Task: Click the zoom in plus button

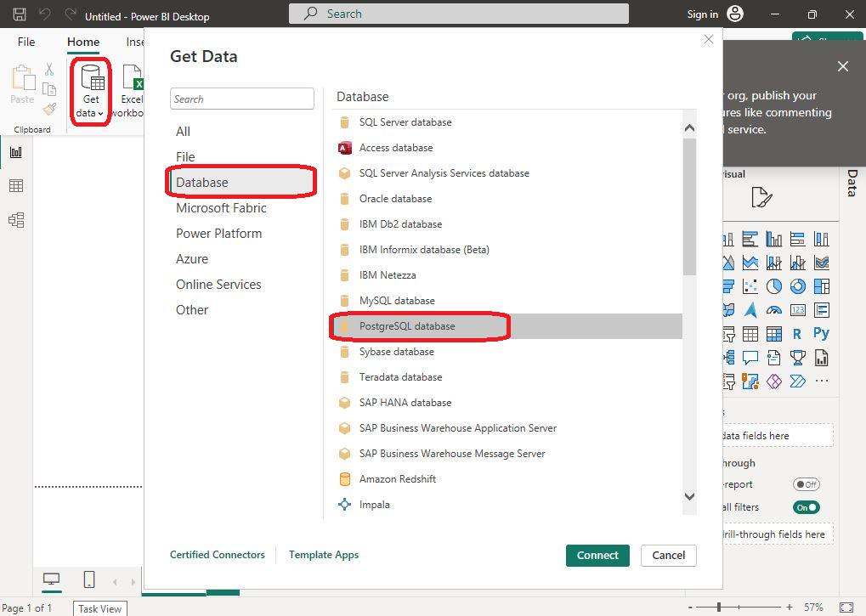Action: [790, 608]
